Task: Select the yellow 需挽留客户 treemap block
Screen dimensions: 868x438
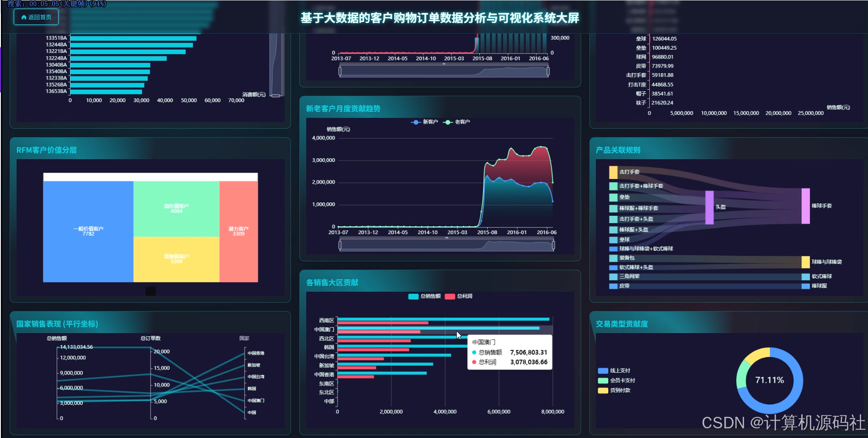Action: pos(176,259)
